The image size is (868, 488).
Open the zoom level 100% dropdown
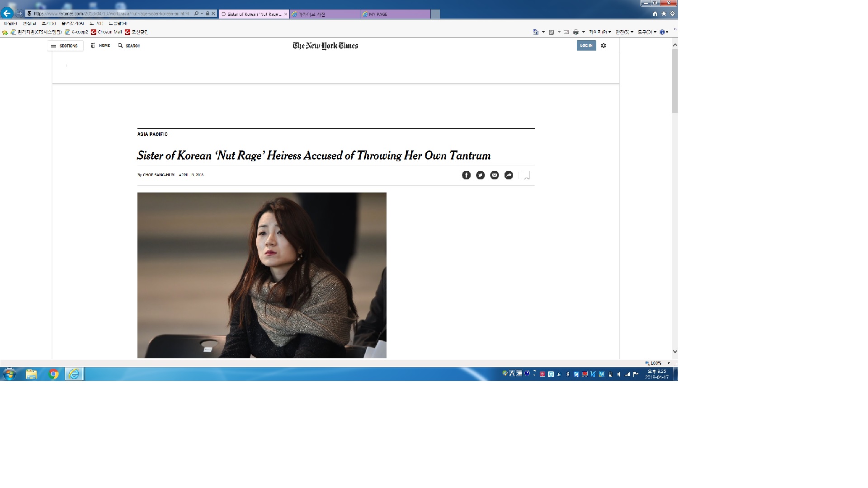(669, 363)
